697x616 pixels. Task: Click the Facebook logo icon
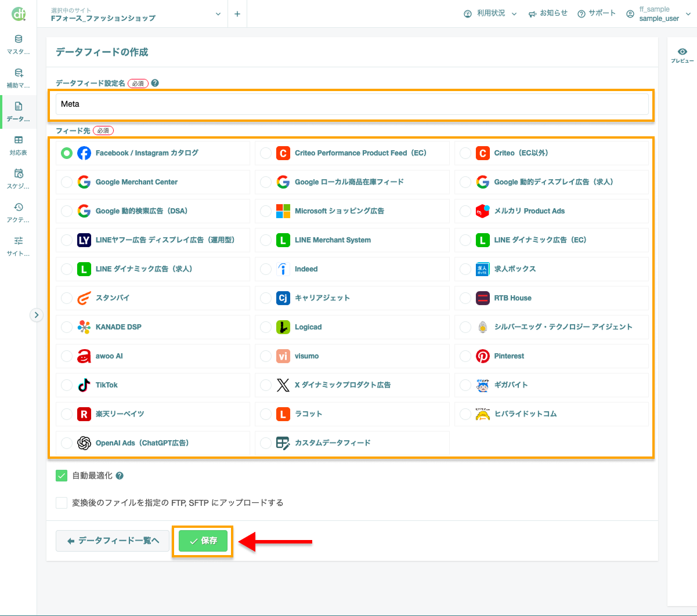[x=84, y=153]
